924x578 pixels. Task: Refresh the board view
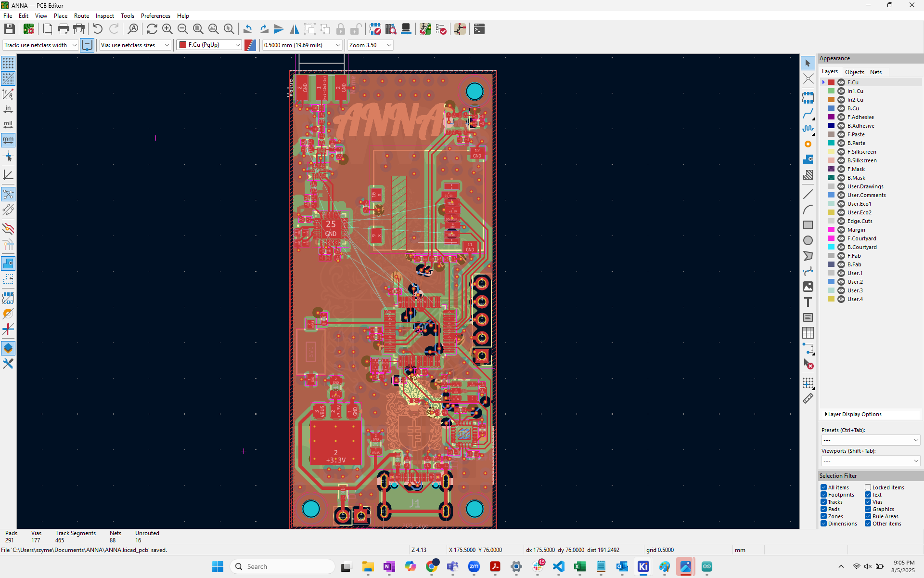[152, 29]
